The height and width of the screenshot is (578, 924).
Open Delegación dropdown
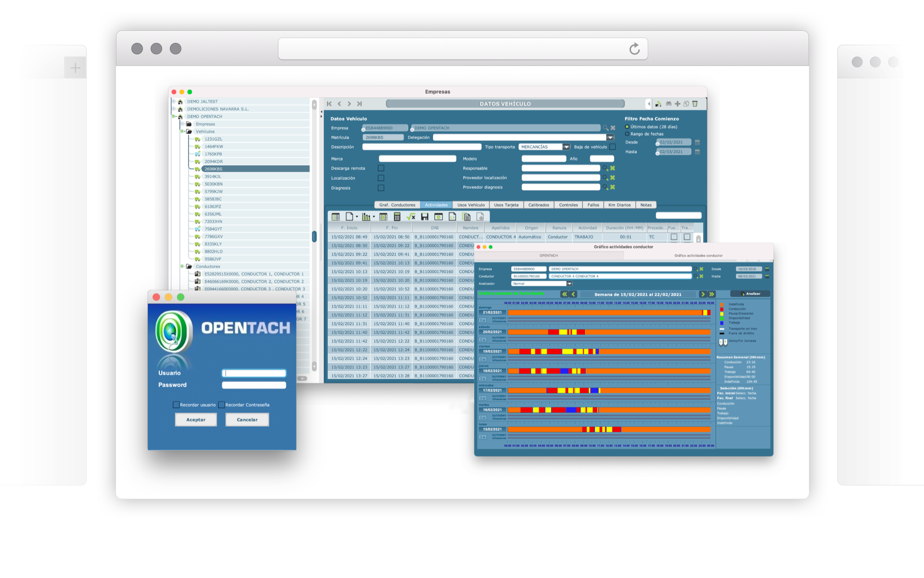[610, 137]
